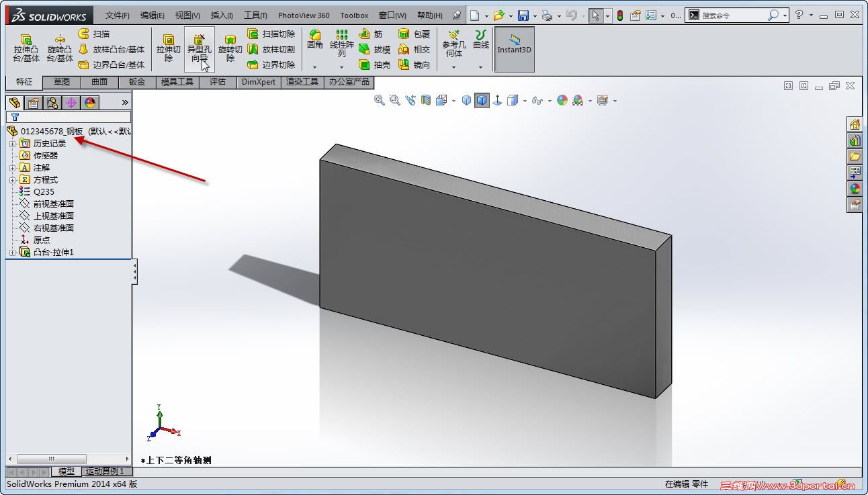Click the Rebuild traffic light icon
Image resolution: width=868 pixels, height=495 pixels.
pos(619,15)
